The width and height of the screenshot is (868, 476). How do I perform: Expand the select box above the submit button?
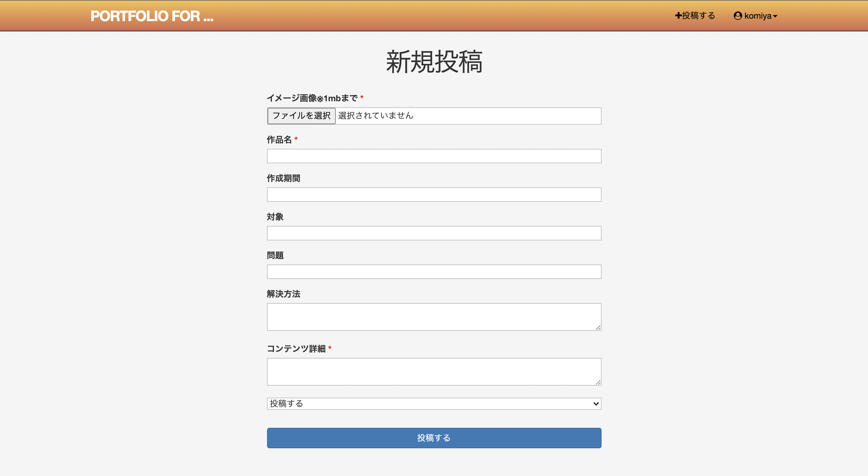pos(434,404)
